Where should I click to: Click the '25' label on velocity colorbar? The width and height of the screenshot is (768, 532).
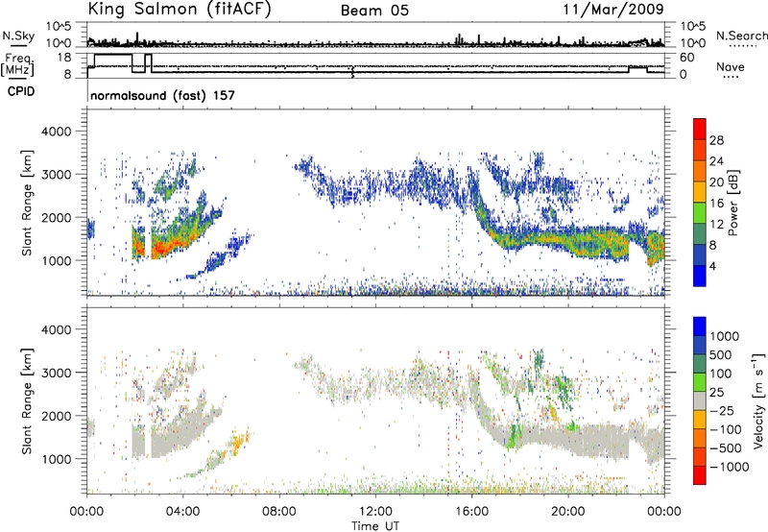716,392
